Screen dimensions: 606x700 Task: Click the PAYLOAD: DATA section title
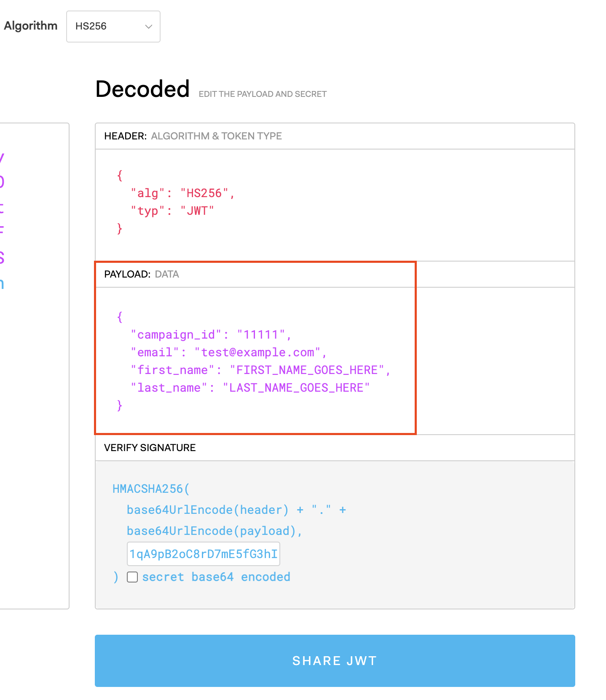tap(141, 274)
